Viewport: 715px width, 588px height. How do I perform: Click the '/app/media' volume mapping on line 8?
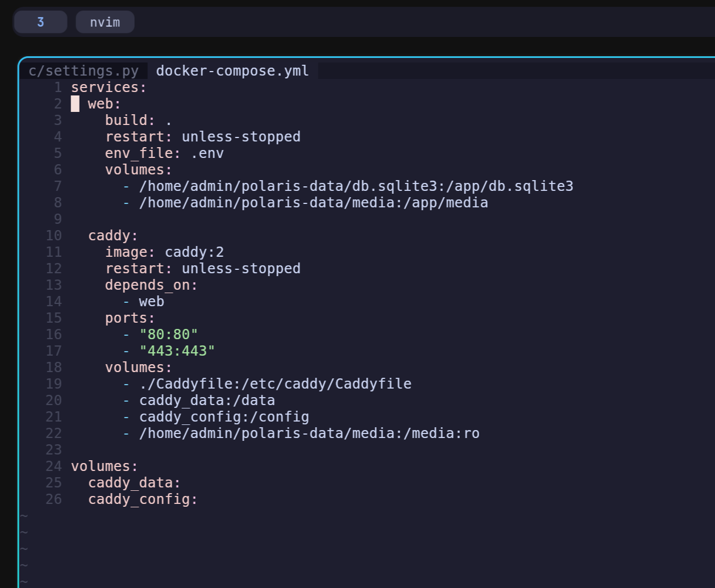305,203
